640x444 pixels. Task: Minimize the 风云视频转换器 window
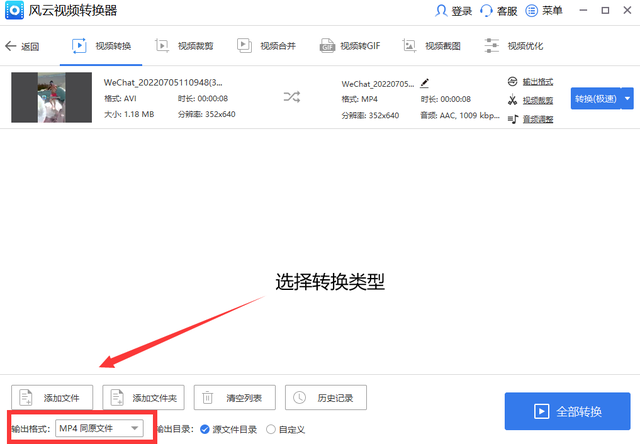click(583, 10)
